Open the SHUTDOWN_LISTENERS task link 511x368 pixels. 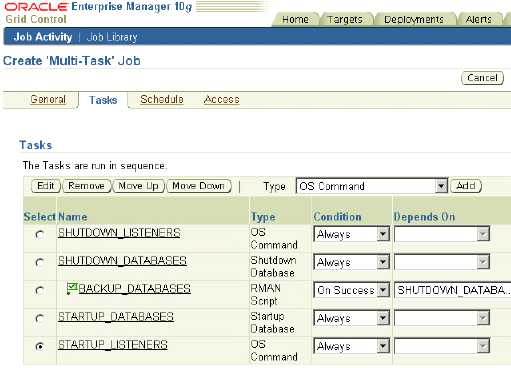coord(119,232)
